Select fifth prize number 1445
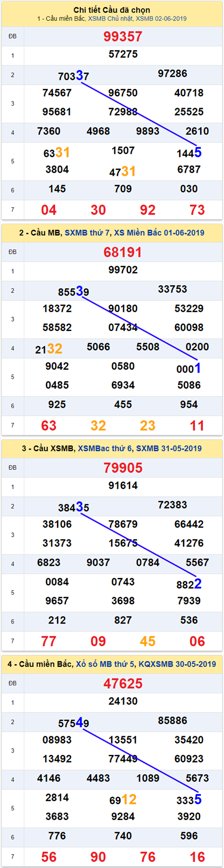Image resolution: width=224 pixels, height=868 pixels. pos(189,152)
